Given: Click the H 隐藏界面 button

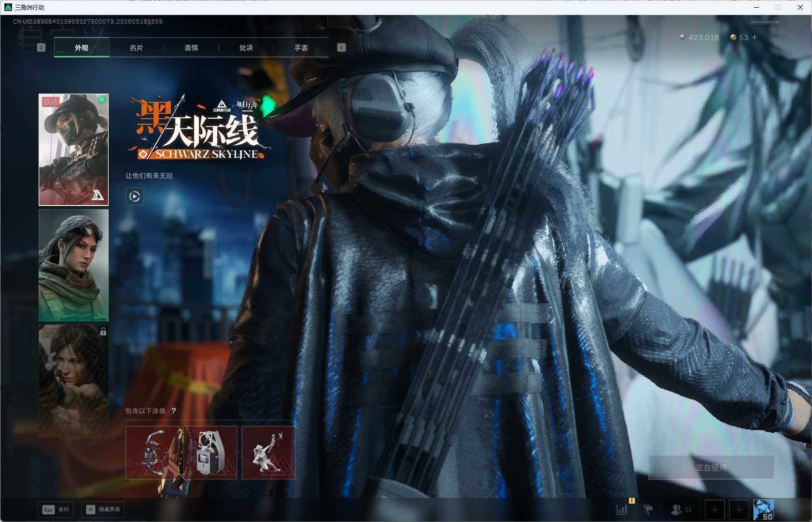Looking at the screenshot, I should (103, 509).
